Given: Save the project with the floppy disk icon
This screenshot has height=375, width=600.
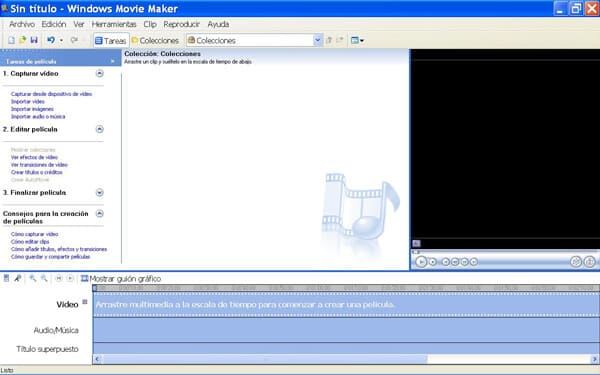Looking at the screenshot, I should click(x=34, y=40).
